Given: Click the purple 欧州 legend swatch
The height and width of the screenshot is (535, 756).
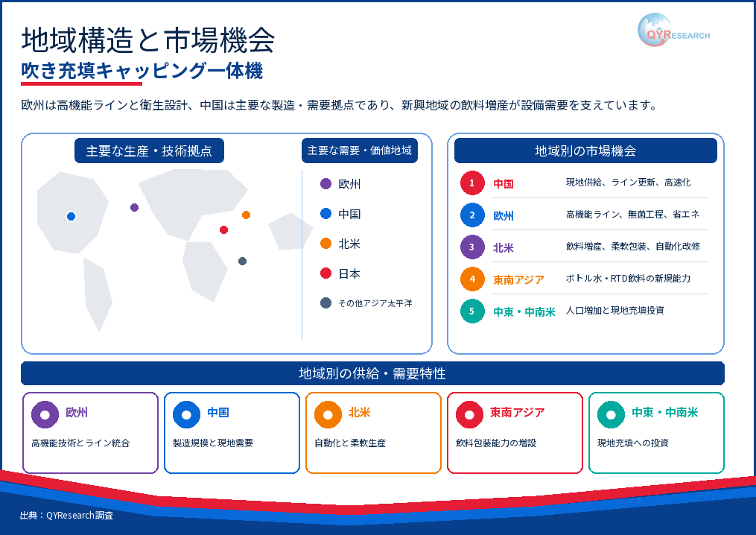Looking at the screenshot, I should click(326, 183).
